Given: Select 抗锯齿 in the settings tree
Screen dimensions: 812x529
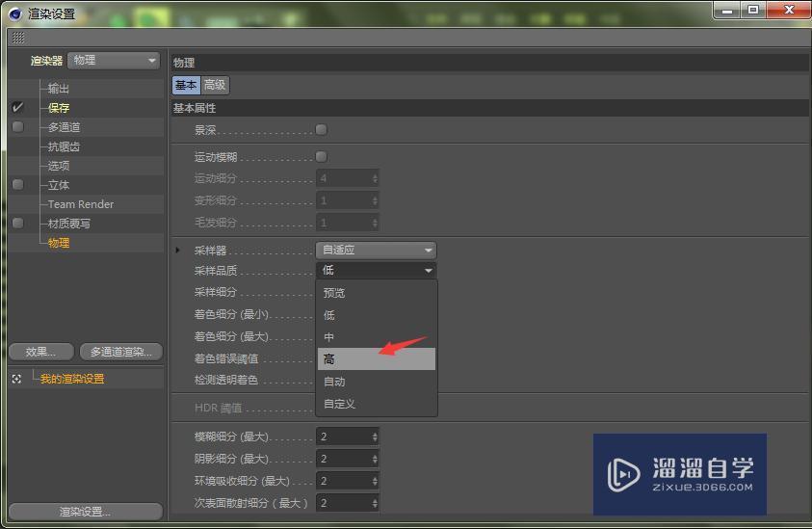Looking at the screenshot, I should 65,146.
